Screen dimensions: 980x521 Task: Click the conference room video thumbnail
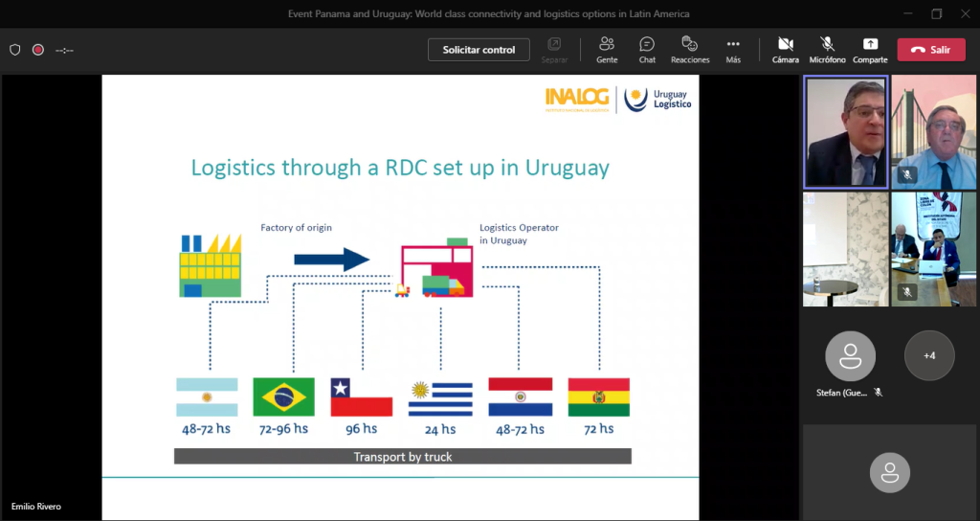934,249
